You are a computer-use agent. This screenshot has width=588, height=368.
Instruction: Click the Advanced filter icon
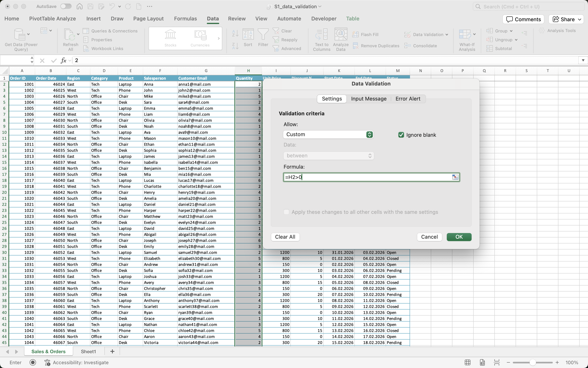click(x=276, y=48)
